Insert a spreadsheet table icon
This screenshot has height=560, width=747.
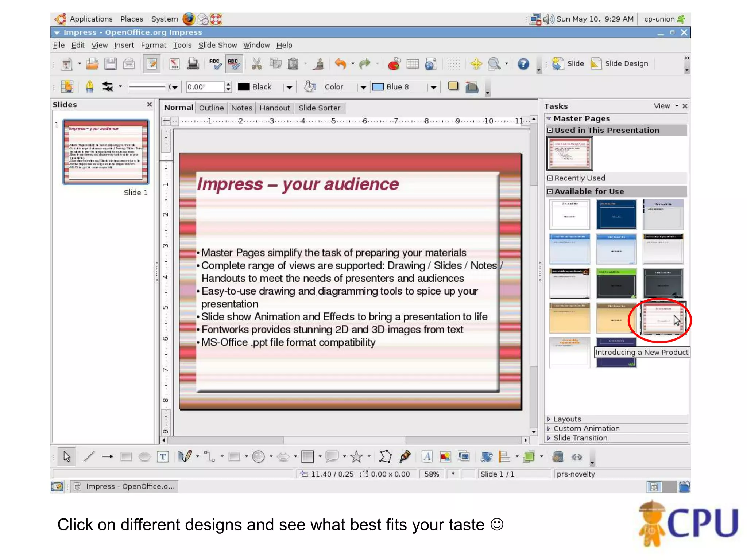(413, 64)
